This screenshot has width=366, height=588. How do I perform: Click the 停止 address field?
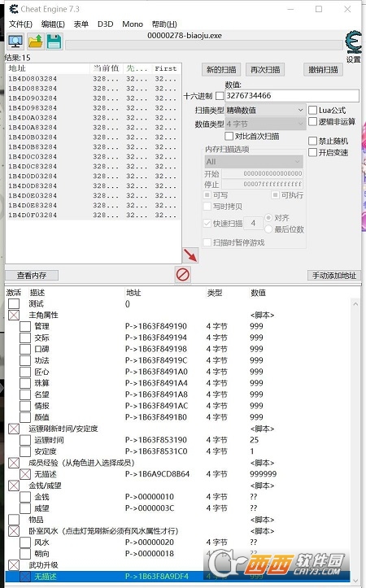(x=263, y=184)
